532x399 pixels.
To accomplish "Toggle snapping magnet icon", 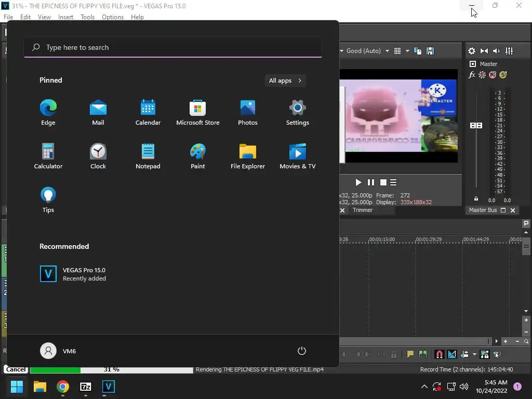I will tap(439, 354).
